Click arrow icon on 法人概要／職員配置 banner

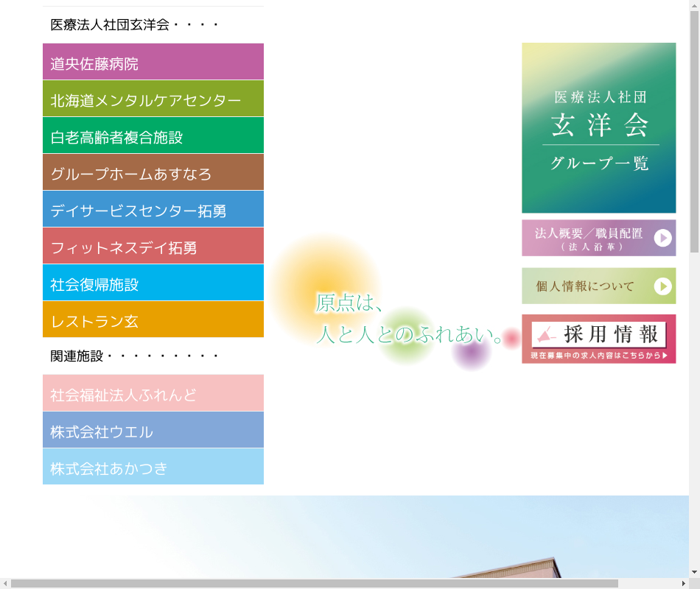click(662, 238)
